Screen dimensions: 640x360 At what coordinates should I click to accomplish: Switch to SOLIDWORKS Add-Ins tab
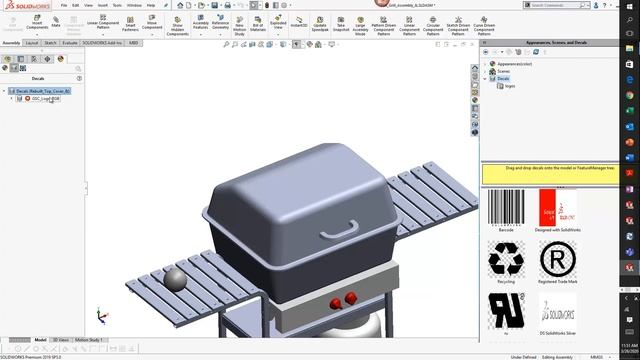102,43
